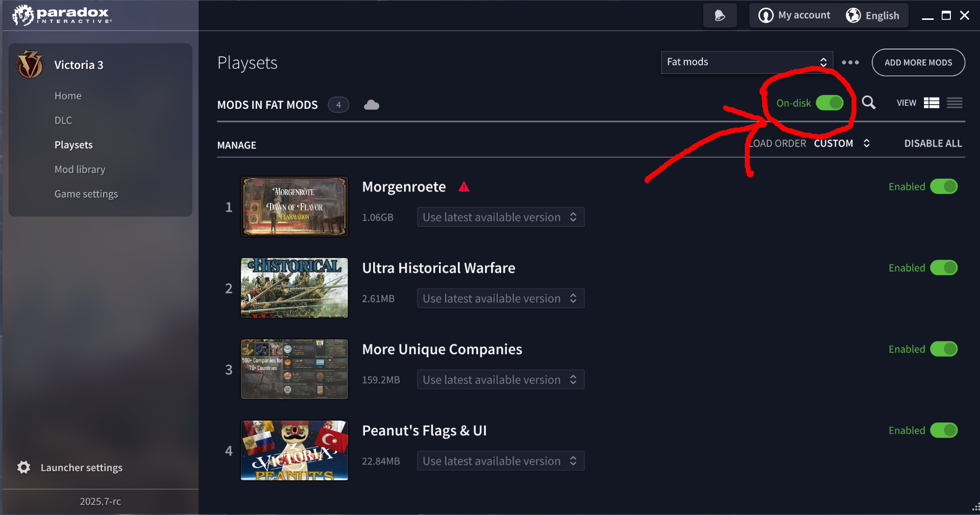This screenshot has height=515, width=980.
Task: Open the notifications bell icon
Action: (720, 15)
